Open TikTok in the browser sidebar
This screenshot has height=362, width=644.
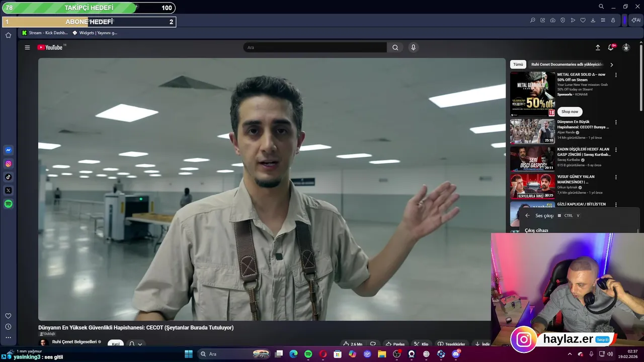pos(8,177)
